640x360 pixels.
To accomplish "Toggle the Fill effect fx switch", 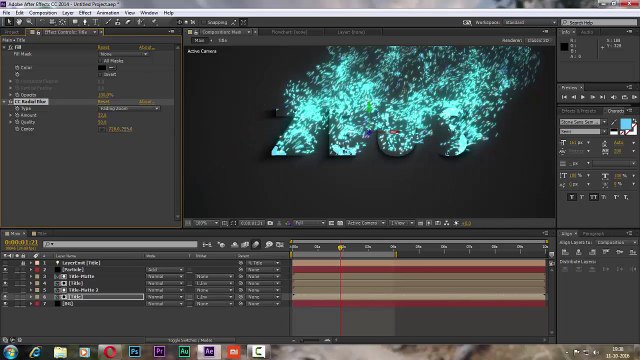I will (x=11, y=47).
